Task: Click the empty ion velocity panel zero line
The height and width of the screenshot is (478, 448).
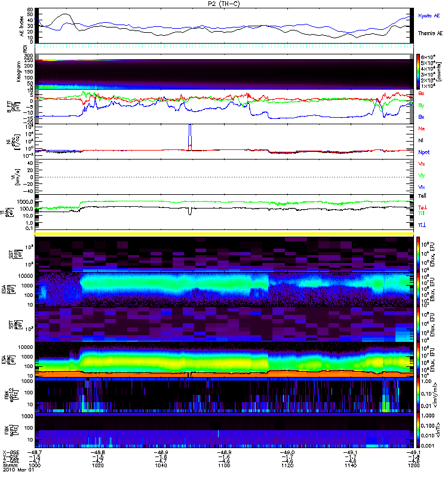Action: click(224, 177)
